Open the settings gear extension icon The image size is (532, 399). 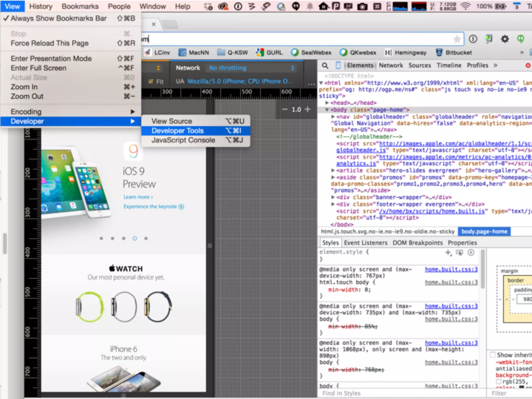coord(505,39)
